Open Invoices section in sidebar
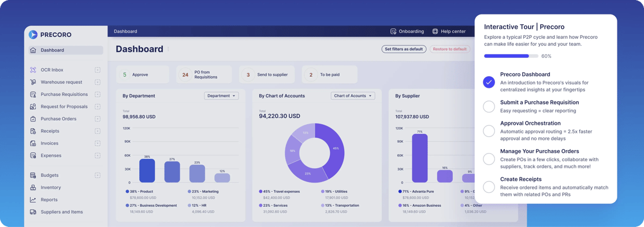This screenshot has height=227, width=644. pyautogui.click(x=49, y=144)
